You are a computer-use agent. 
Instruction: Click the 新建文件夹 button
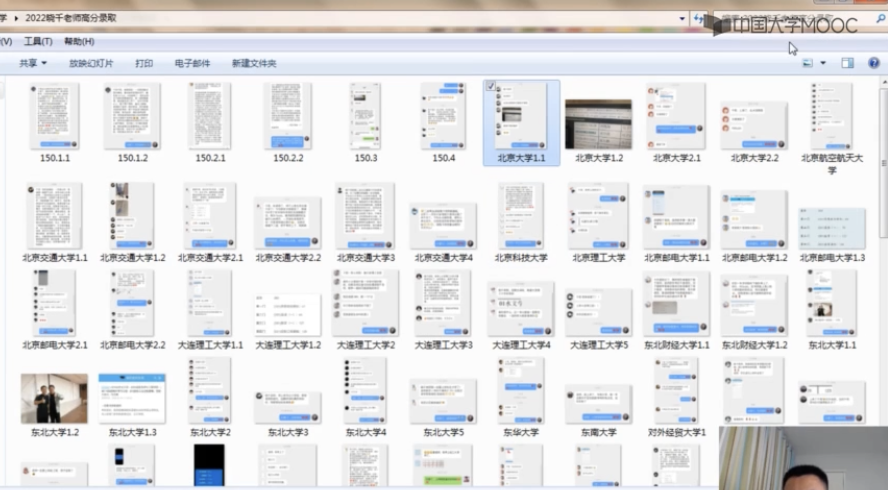pyautogui.click(x=254, y=63)
